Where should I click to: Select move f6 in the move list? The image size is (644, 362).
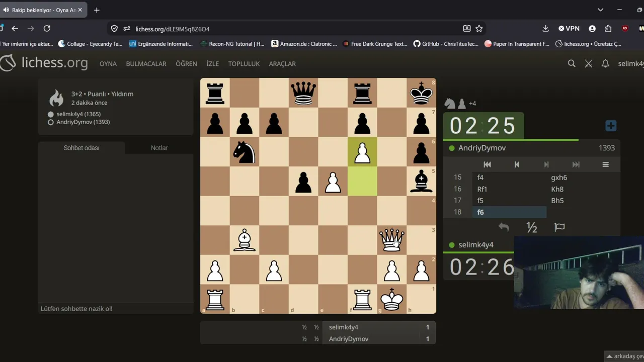(x=509, y=212)
